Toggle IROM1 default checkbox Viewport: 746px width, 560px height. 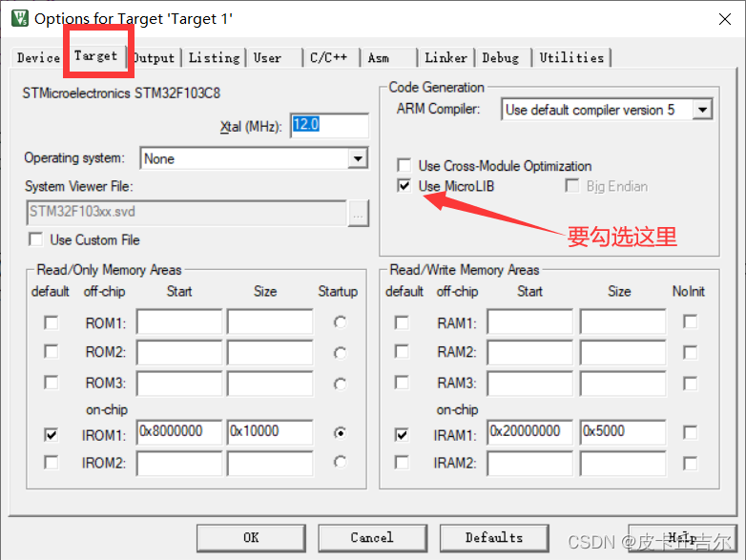(51, 434)
